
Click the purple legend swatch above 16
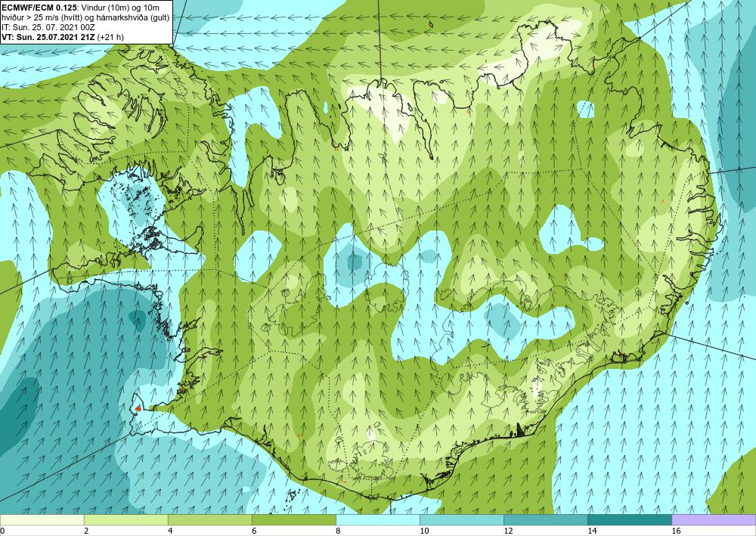(714, 520)
